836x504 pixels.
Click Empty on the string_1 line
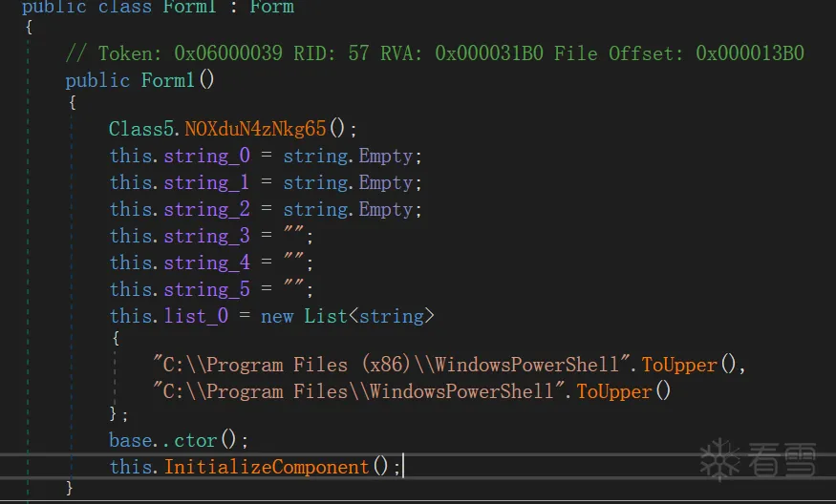click(385, 183)
